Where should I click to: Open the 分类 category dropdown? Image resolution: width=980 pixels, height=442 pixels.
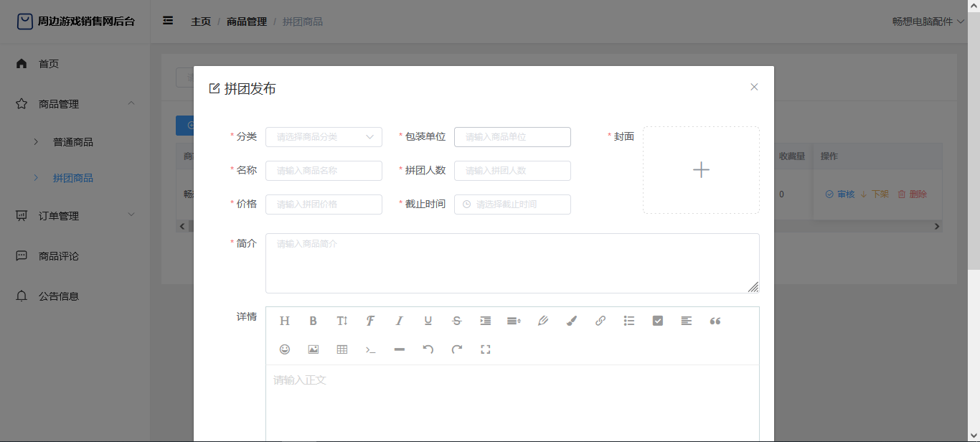coord(324,137)
